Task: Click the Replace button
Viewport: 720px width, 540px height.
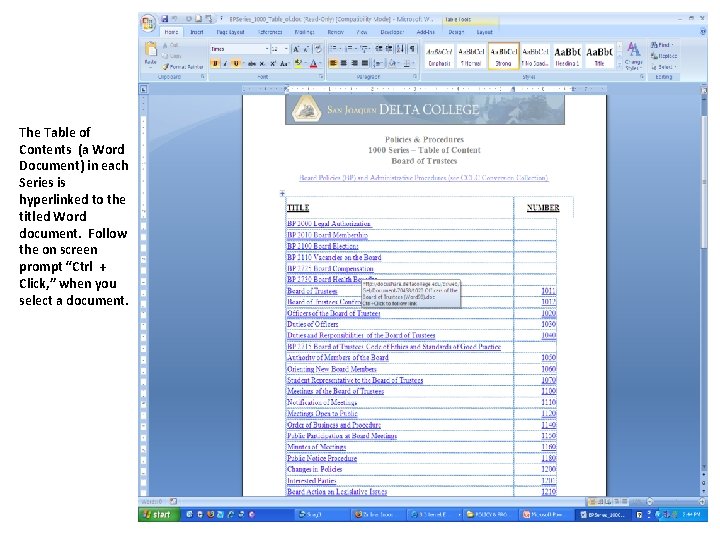Action: pos(664,56)
